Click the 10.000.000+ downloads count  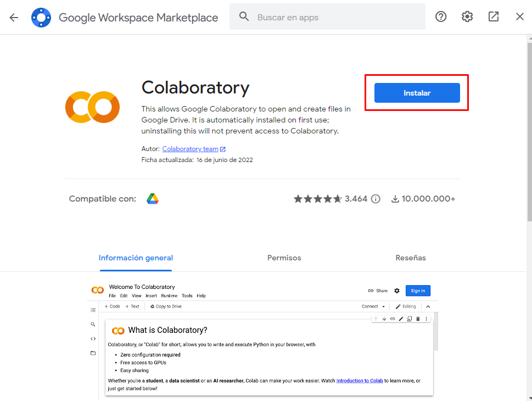(428, 199)
